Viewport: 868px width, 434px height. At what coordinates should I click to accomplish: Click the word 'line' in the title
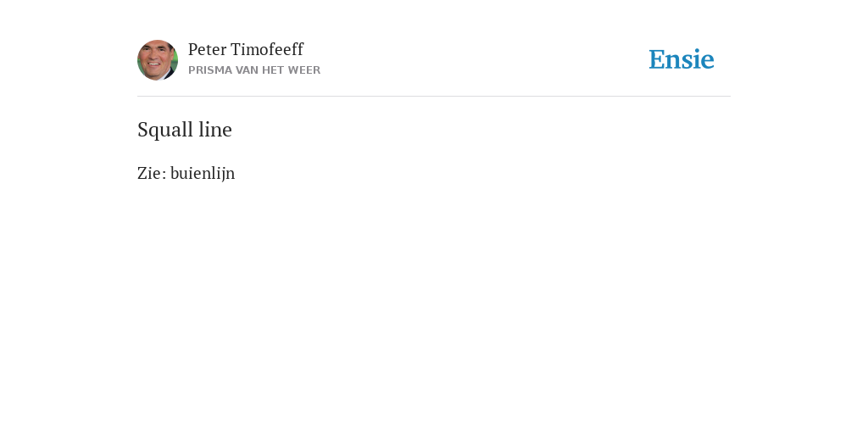[215, 130]
